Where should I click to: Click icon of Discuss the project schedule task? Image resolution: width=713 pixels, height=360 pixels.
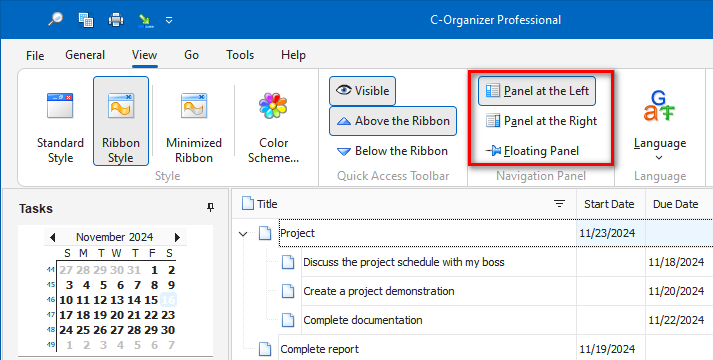click(288, 262)
